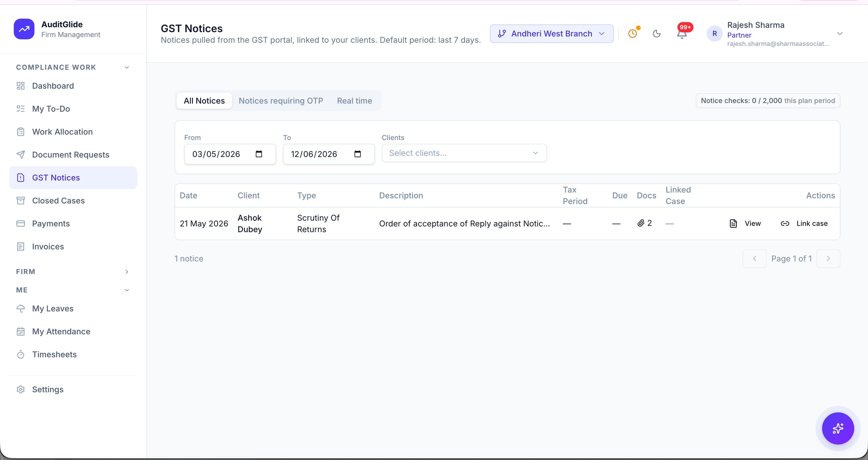
Task: Go to the previous page of notices
Action: pos(754,258)
